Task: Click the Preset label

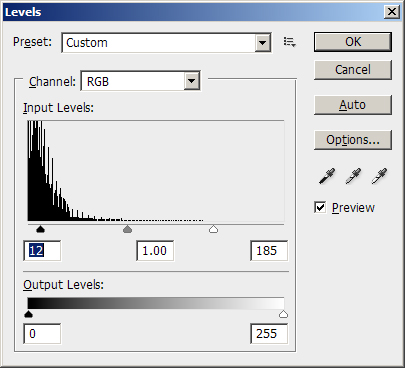Action: tap(32, 42)
